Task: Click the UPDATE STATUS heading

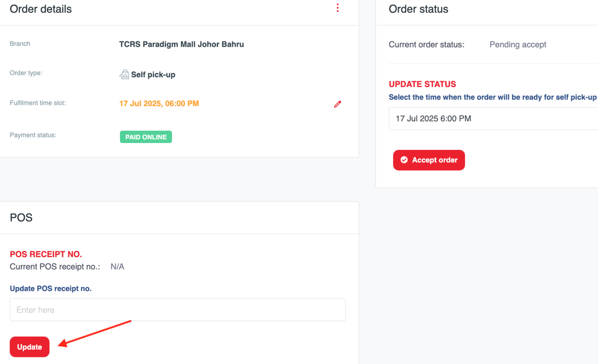Action: 422,84
